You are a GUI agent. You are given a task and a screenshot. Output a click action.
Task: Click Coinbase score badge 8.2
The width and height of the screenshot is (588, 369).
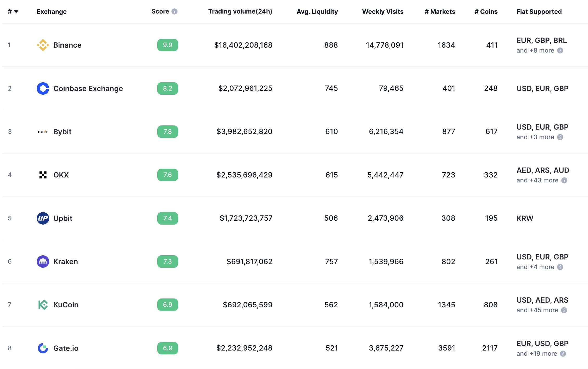coord(168,88)
